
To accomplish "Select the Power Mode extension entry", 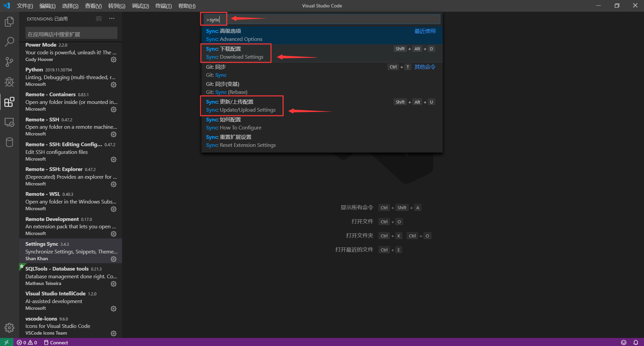I will [x=70, y=52].
